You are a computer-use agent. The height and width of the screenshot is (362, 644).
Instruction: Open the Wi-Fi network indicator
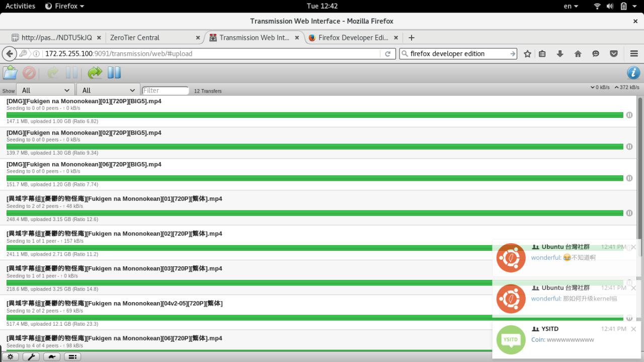pyautogui.click(x=597, y=6)
